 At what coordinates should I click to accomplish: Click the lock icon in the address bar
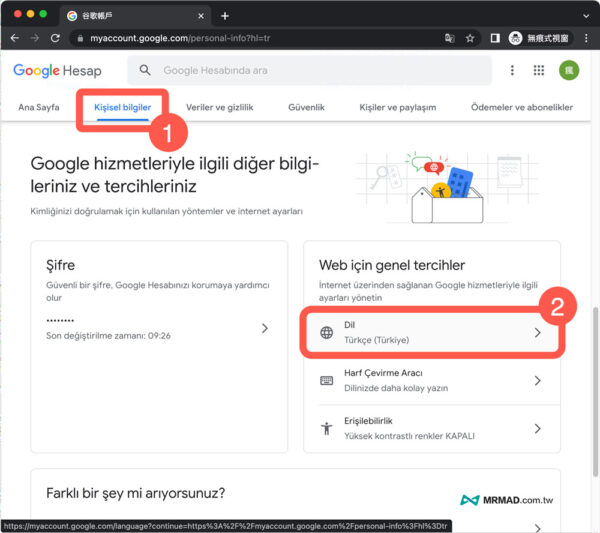point(80,38)
